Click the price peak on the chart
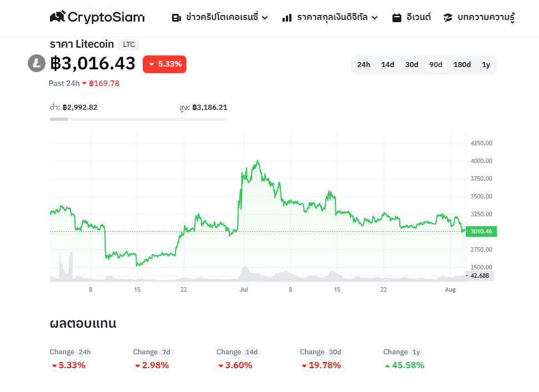Viewport: 539px width, 392px height. tap(258, 161)
